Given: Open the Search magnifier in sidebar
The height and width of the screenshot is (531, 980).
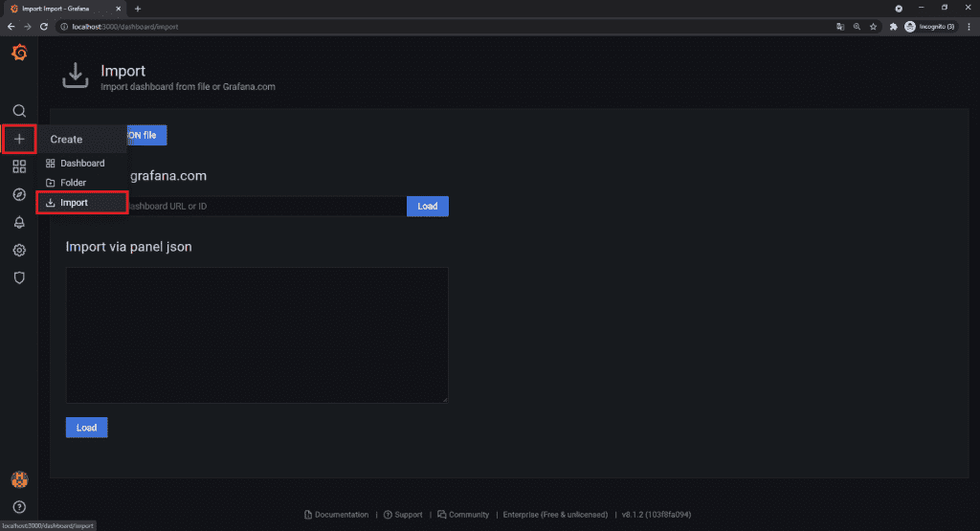Looking at the screenshot, I should 19,111.
